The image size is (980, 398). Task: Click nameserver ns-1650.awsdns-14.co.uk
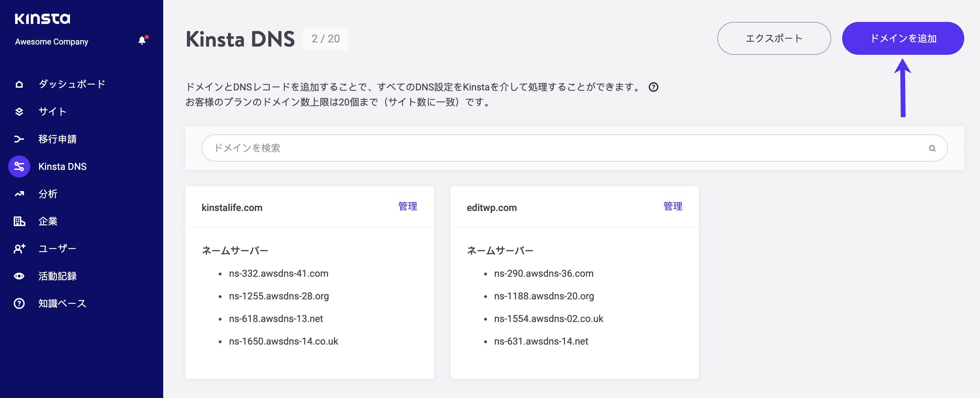click(284, 341)
